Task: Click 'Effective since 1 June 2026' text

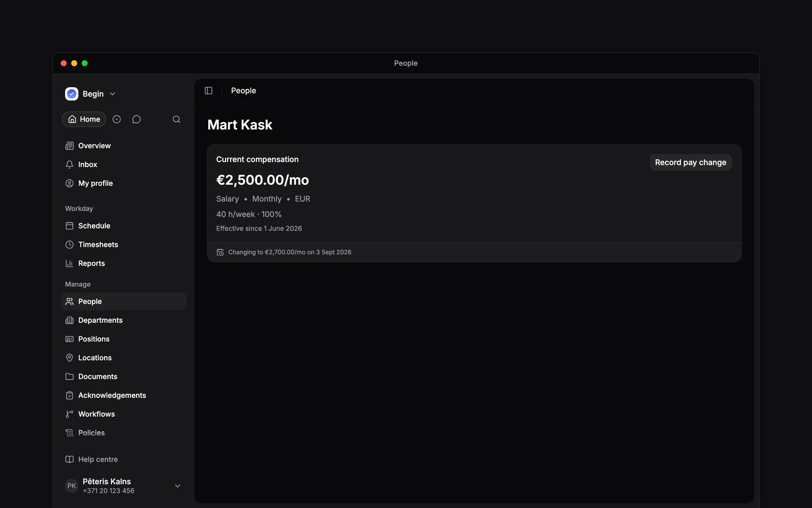Action: click(x=259, y=229)
